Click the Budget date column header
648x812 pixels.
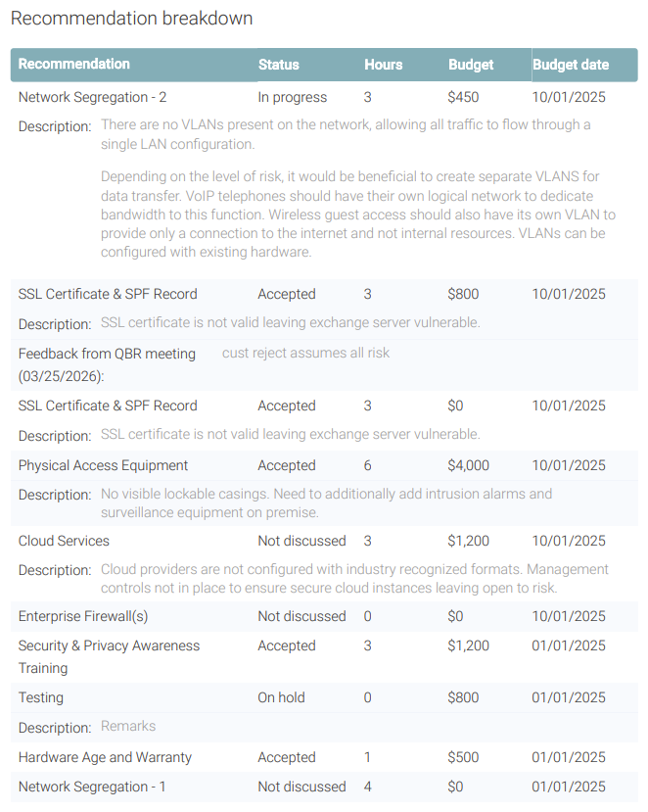click(x=571, y=65)
